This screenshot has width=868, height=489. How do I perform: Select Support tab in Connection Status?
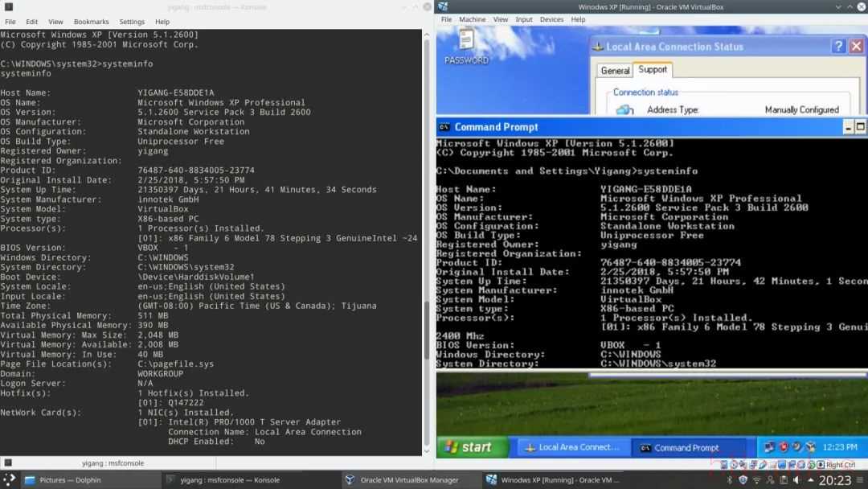[652, 69]
